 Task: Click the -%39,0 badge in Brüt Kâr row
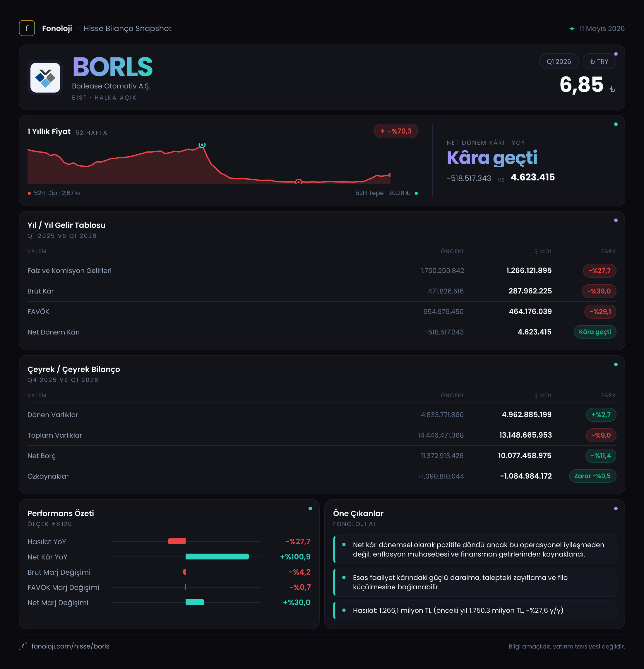click(x=599, y=291)
